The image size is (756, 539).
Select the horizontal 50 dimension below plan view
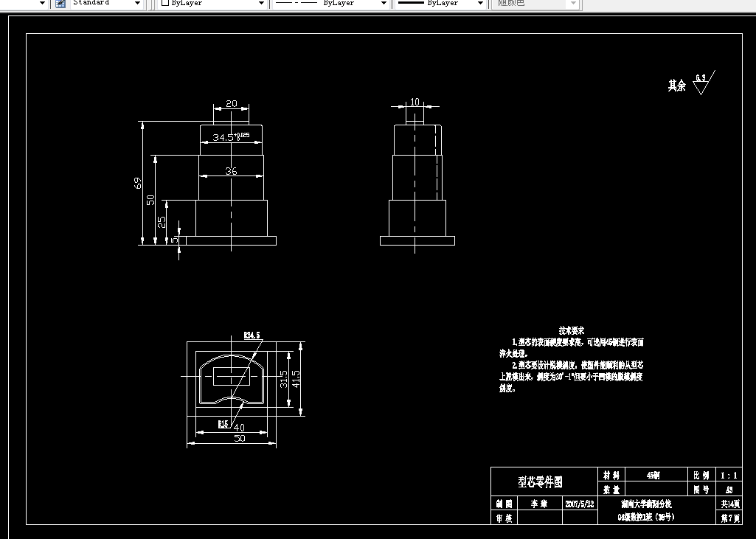(239, 438)
